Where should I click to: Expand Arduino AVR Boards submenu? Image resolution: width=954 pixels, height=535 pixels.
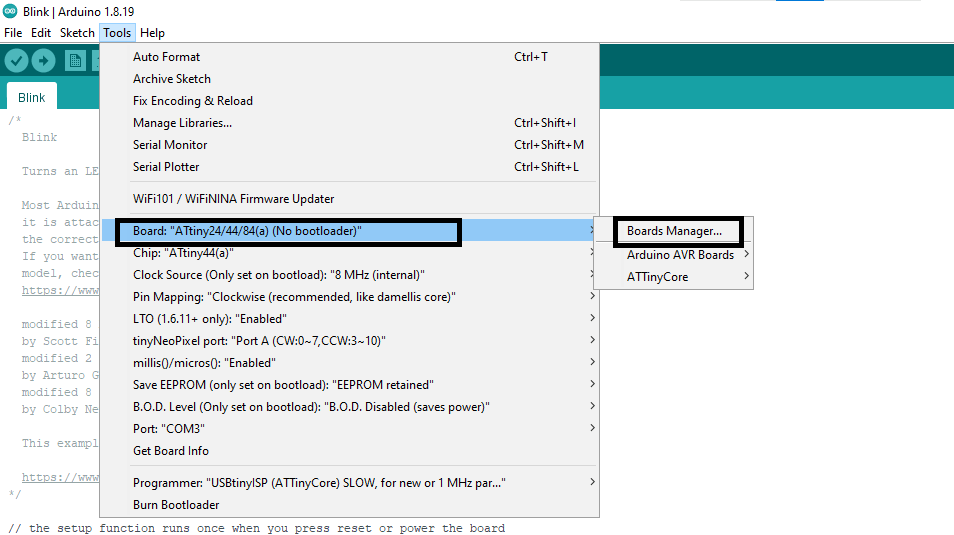(674, 254)
